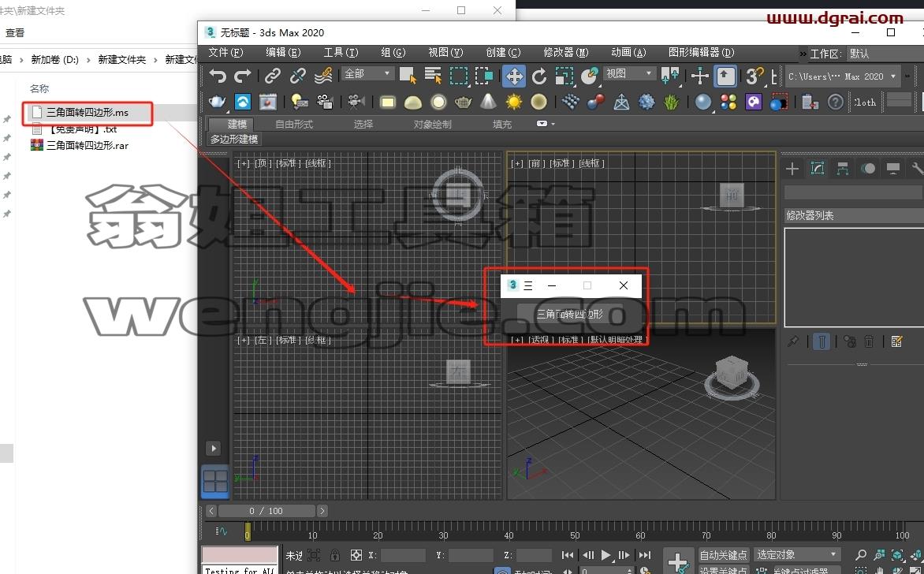924x574 pixels.
Task: Switch to the 对象绘制 ribbon tab
Action: (433, 125)
